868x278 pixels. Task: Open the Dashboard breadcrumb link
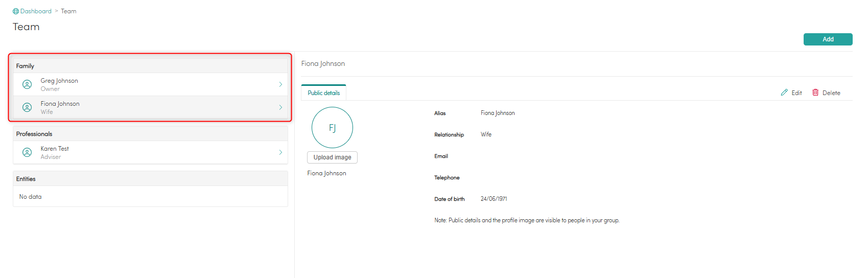coord(36,11)
